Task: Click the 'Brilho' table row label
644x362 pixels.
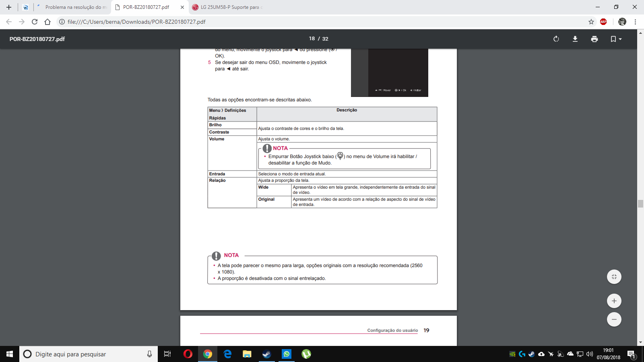Action: pyautogui.click(x=215, y=125)
